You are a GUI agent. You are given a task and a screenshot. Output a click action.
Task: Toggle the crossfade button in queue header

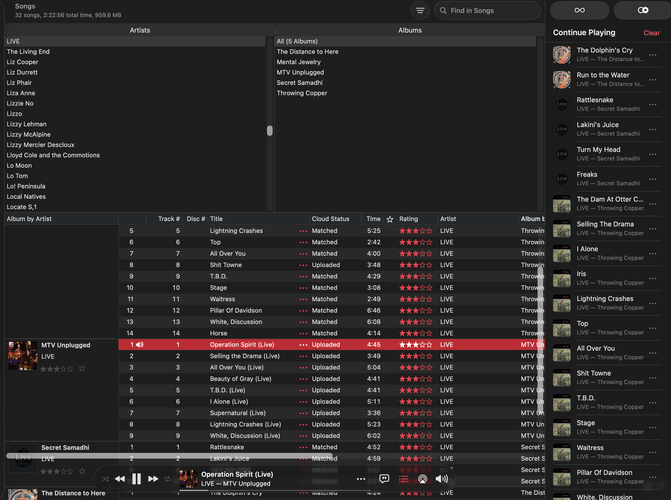[x=643, y=10]
